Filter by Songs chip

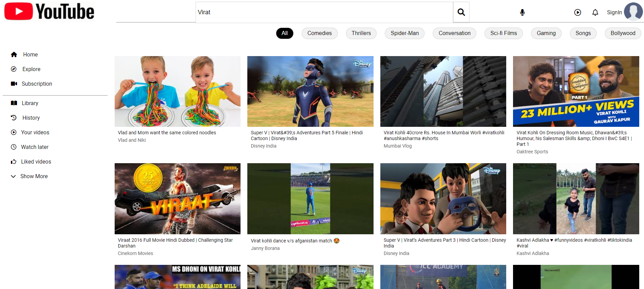(x=583, y=33)
